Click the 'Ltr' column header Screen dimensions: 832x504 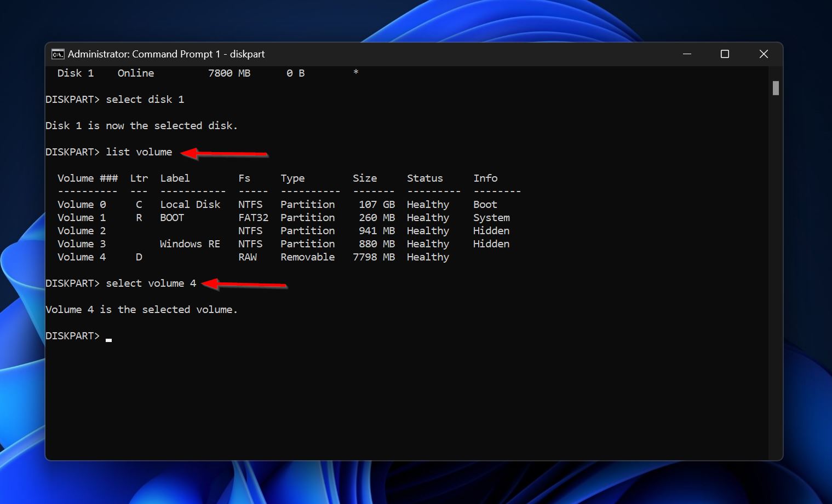click(x=139, y=178)
